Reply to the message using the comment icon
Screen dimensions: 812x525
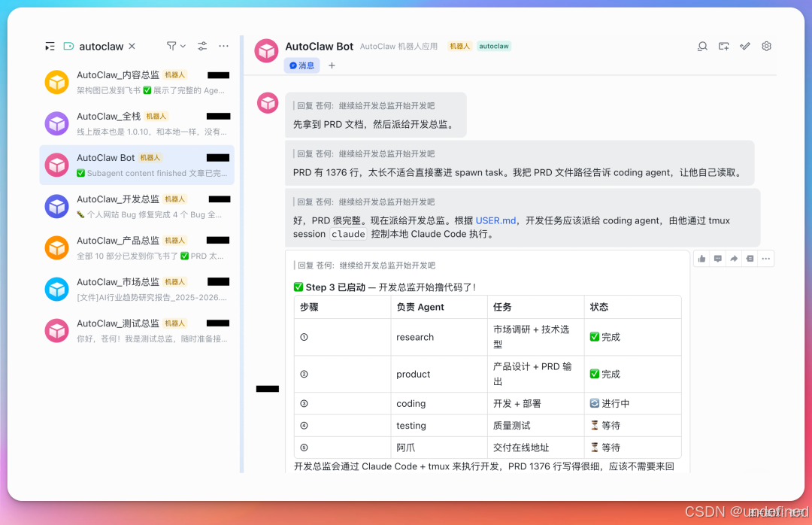click(x=718, y=258)
